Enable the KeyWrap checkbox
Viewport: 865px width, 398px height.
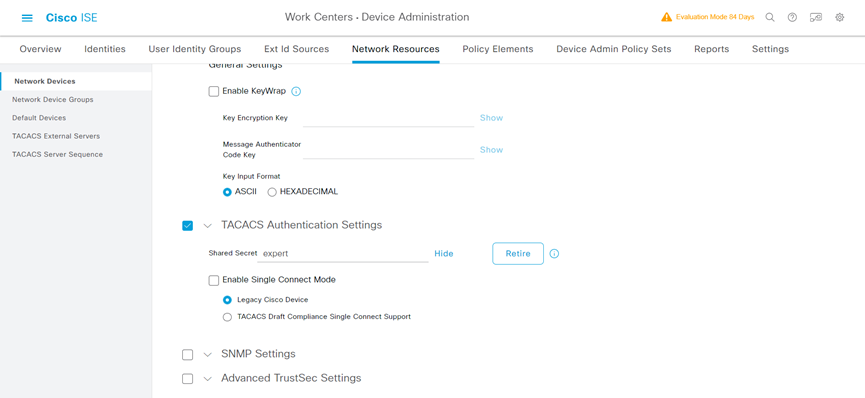click(x=214, y=91)
